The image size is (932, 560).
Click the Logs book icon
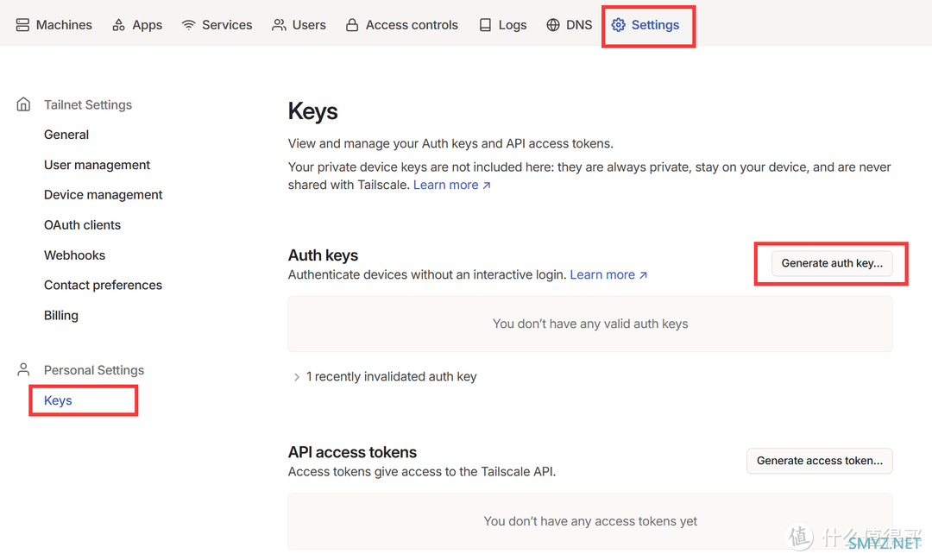coord(486,25)
